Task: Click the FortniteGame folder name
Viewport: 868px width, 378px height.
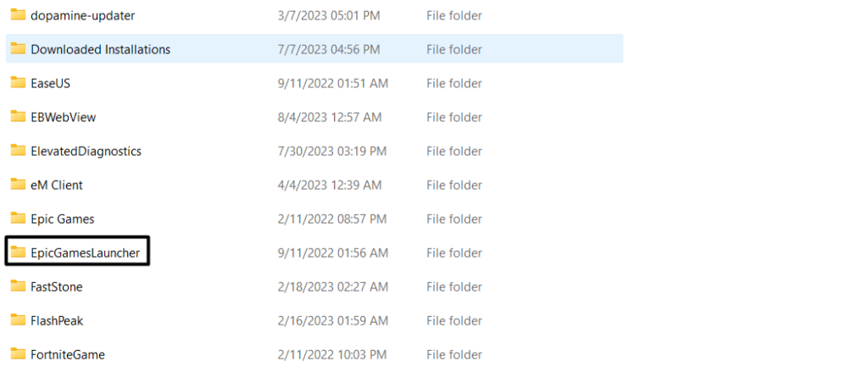Action: pos(67,354)
